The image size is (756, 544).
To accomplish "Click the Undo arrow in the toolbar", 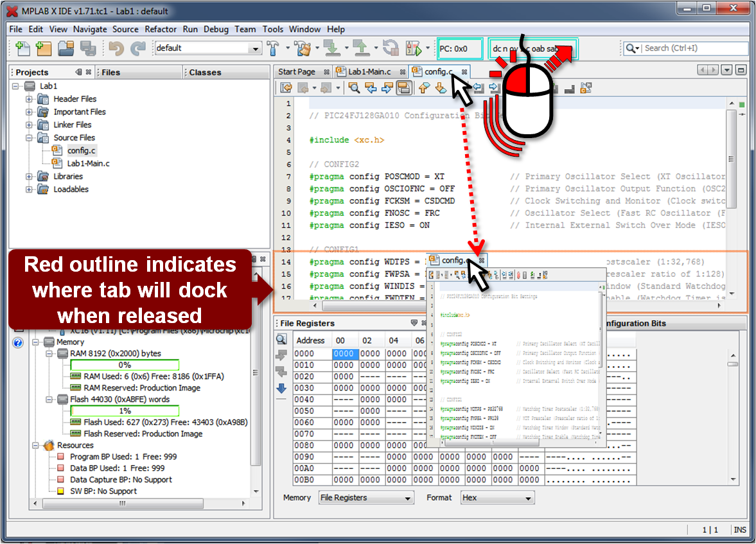I will coord(116,48).
